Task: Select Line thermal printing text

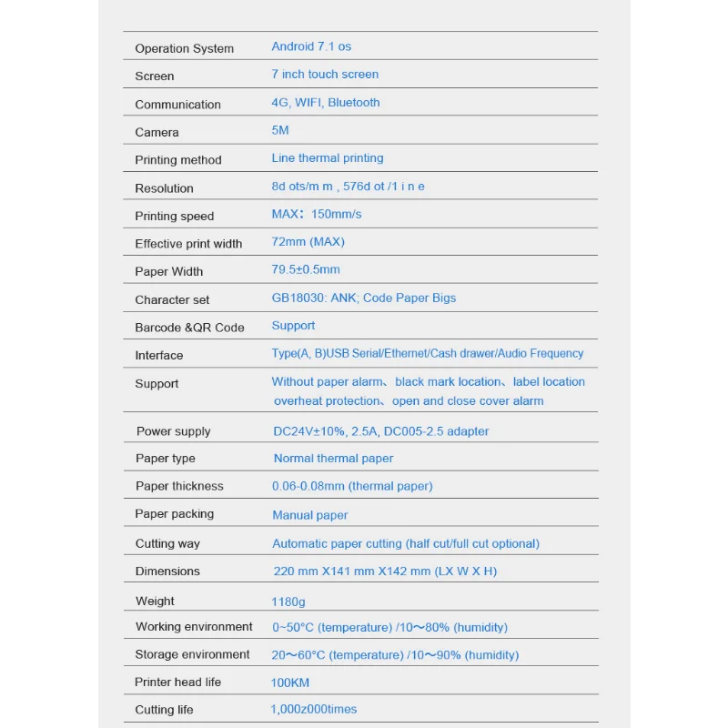Action: pyautogui.click(x=328, y=157)
